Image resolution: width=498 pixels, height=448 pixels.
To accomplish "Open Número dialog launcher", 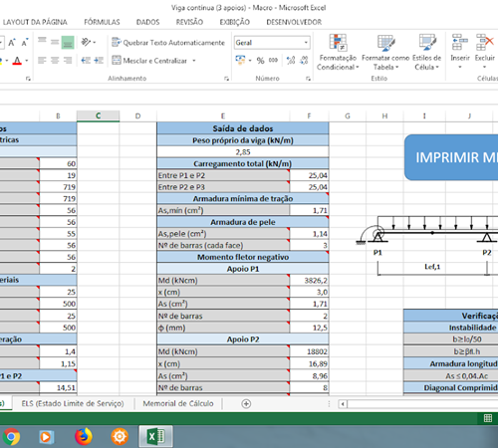I will [x=308, y=79].
